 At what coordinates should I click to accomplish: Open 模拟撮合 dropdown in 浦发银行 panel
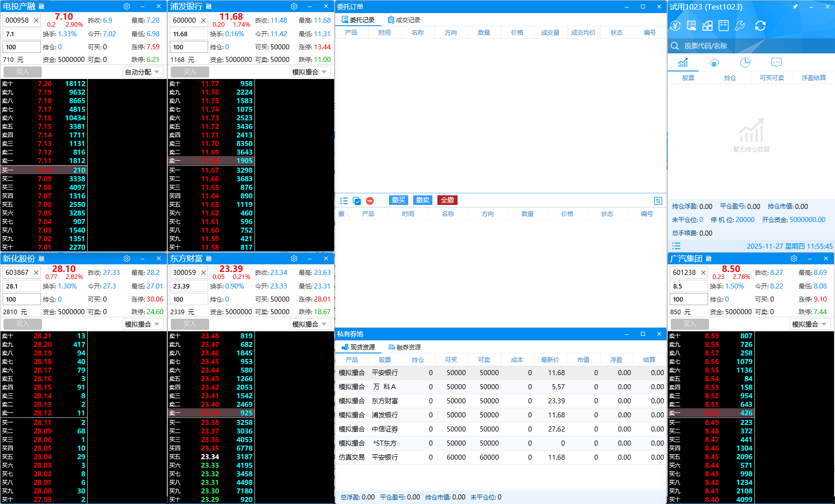click(310, 72)
